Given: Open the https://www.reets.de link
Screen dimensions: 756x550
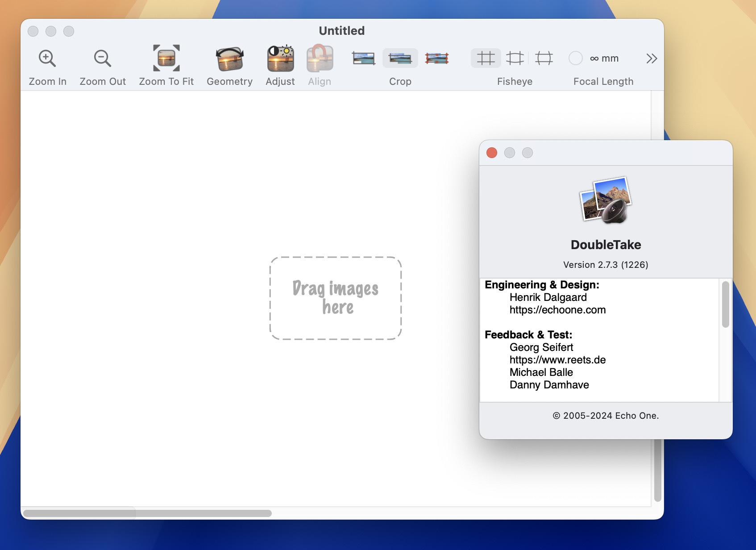Looking at the screenshot, I should 558,360.
